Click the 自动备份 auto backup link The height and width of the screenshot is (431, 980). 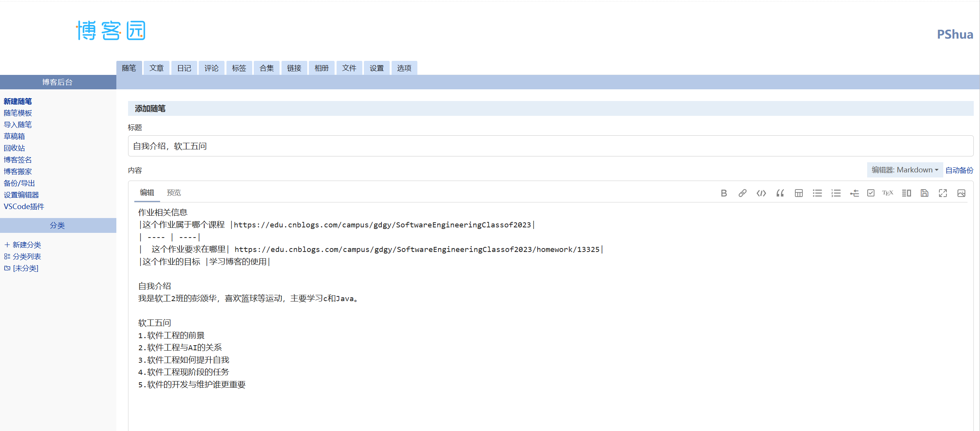959,170
